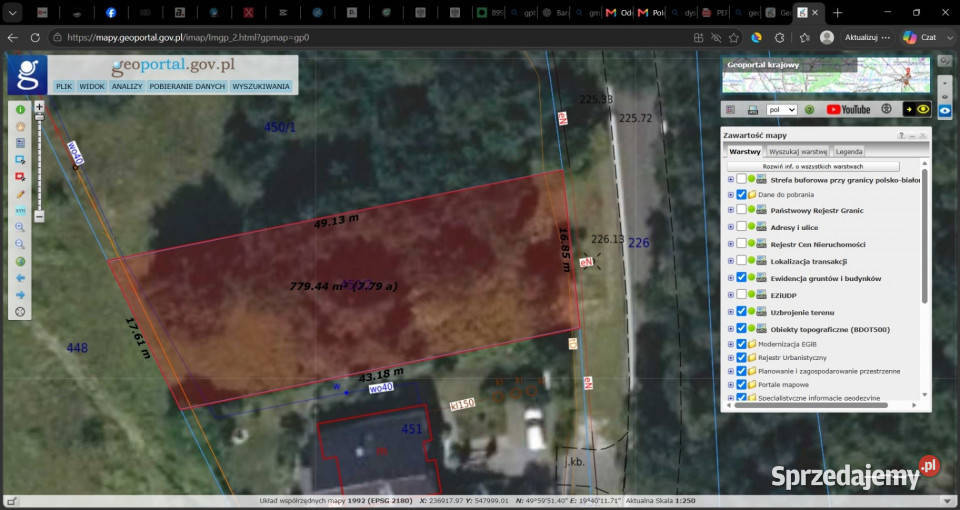Expand the Państwowy Rejestr Granic node
960x510 pixels.
(x=731, y=211)
